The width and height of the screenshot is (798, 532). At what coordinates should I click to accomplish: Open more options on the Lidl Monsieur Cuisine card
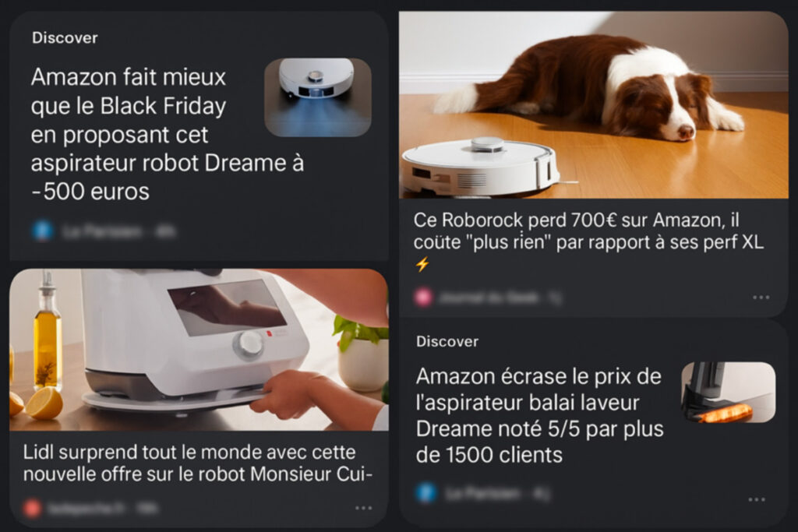pyautogui.click(x=363, y=508)
